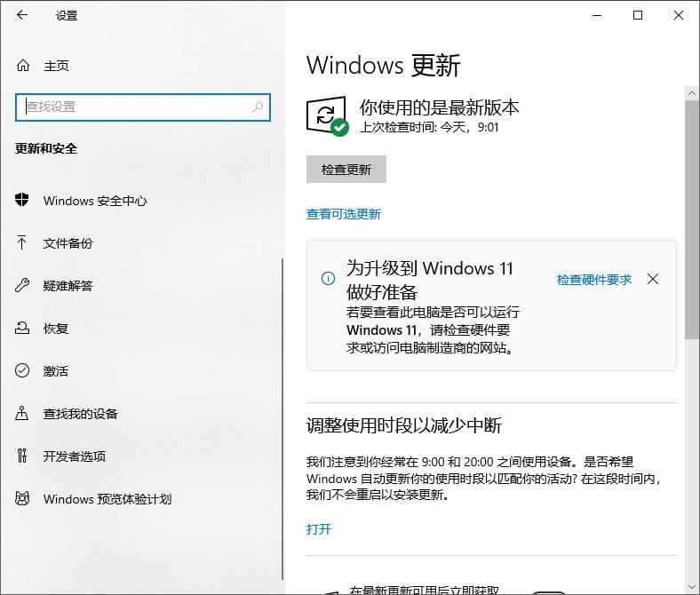Viewport: 700px width, 595px height.
Task: Click the back arrow in Settings
Action: (x=22, y=15)
